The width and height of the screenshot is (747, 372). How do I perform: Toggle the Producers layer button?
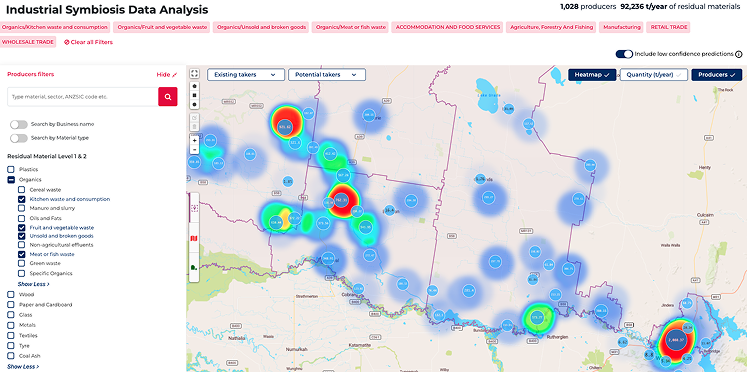coord(717,75)
